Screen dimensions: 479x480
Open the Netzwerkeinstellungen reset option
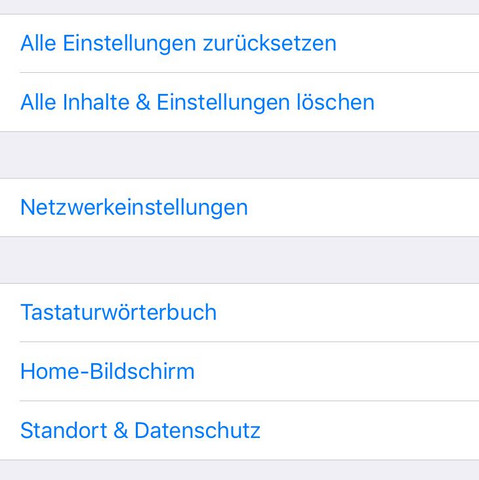pos(239,207)
